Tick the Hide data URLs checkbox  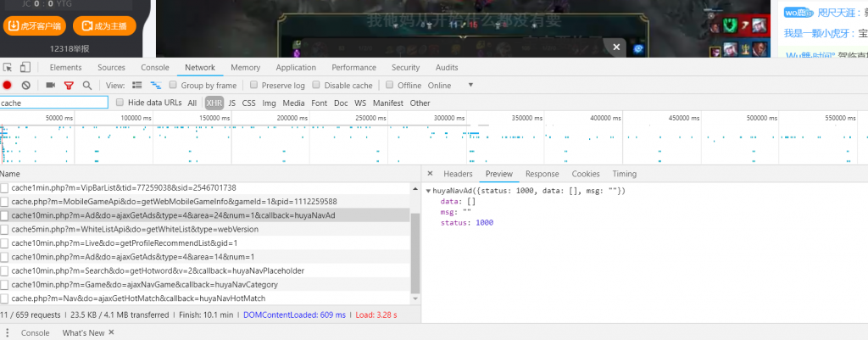120,103
